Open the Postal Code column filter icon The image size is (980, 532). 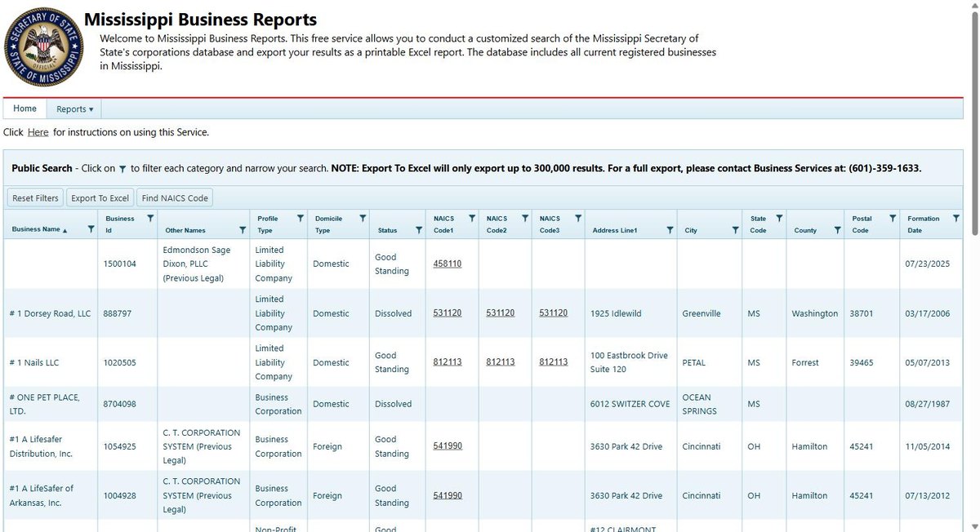892,219
